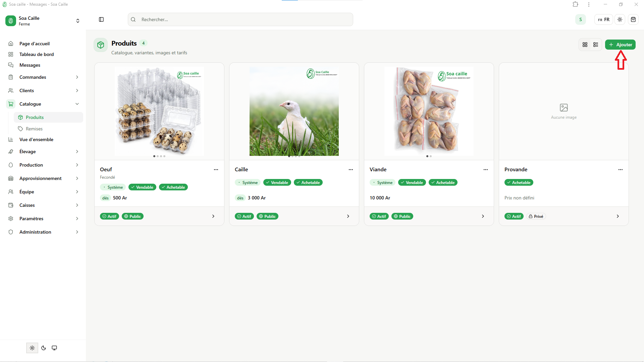This screenshot has width=644, height=362.
Task: Select Produits in the sidebar
Action: tap(48, 117)
